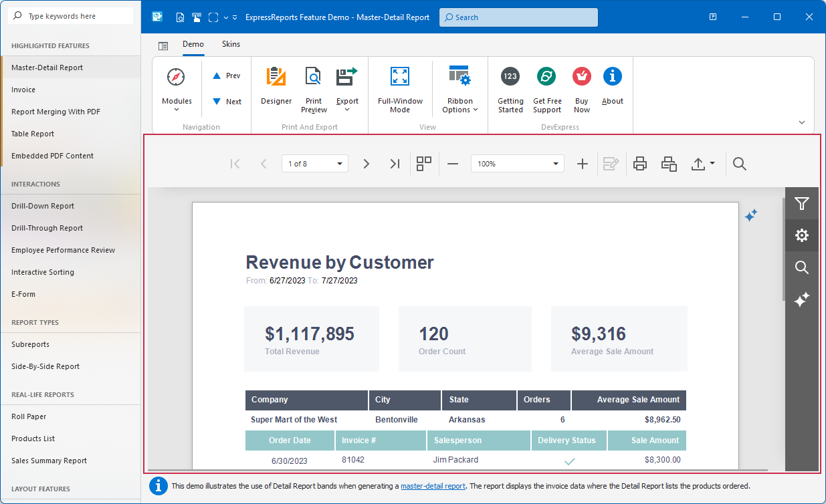The width and height of the screenshot is (826, 504).
Task: Click the blue sparkle icon beside the report page
Action: click(x=751, y=215)
